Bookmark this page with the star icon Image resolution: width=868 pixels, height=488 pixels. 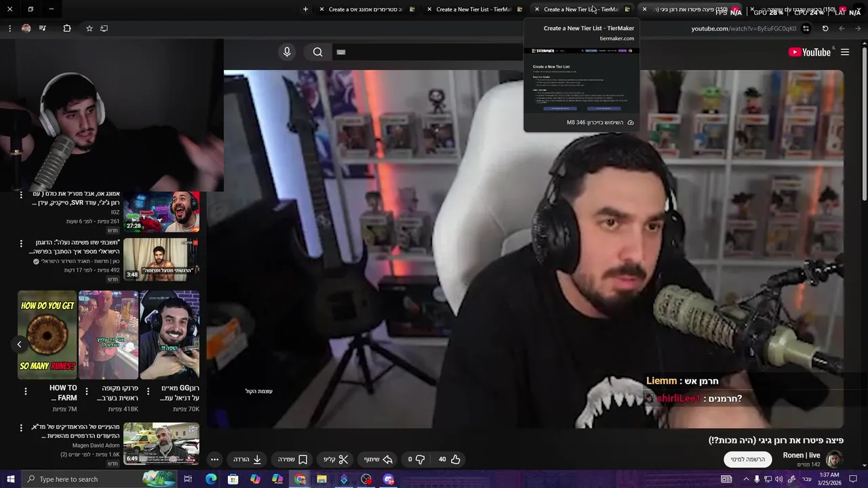[89, 28]
